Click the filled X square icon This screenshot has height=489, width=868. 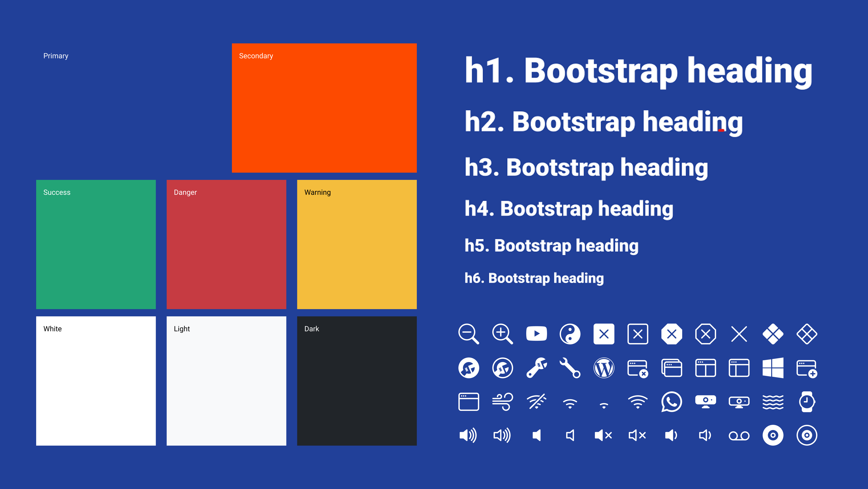point(604,334)
